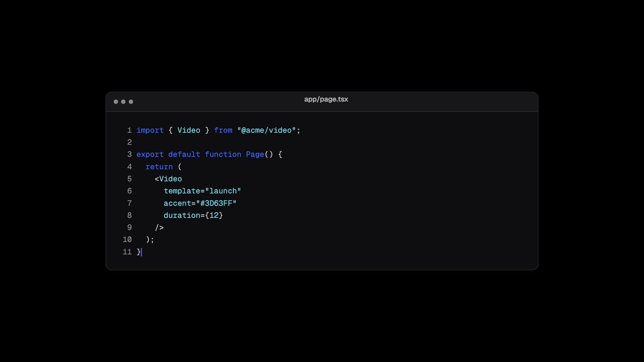Click the third window control dot
Image resolution: width=644 pixels, height=362 pixels.
coord(131,102)
